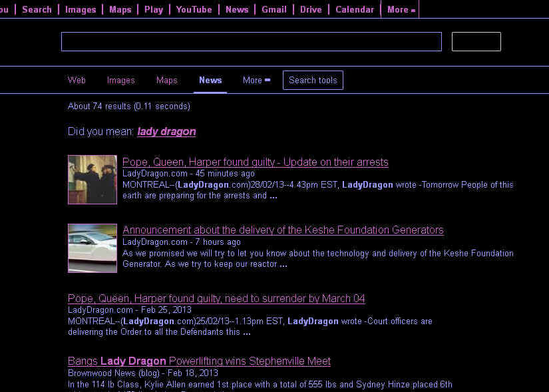This screenshot has height=392, width=549.
Task: Click the snippet line 'delivering the Order to all the Defendants'
Action: click(x=159, y=332)
